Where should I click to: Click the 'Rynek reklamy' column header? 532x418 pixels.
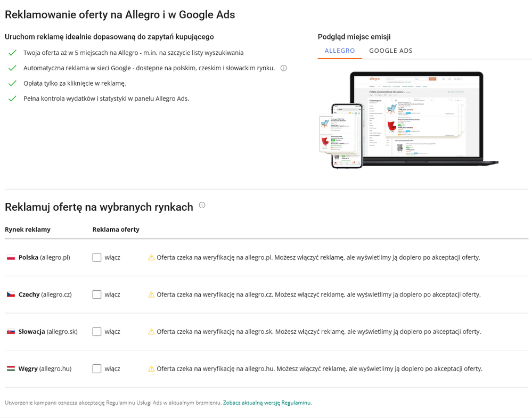pos(28,230)
